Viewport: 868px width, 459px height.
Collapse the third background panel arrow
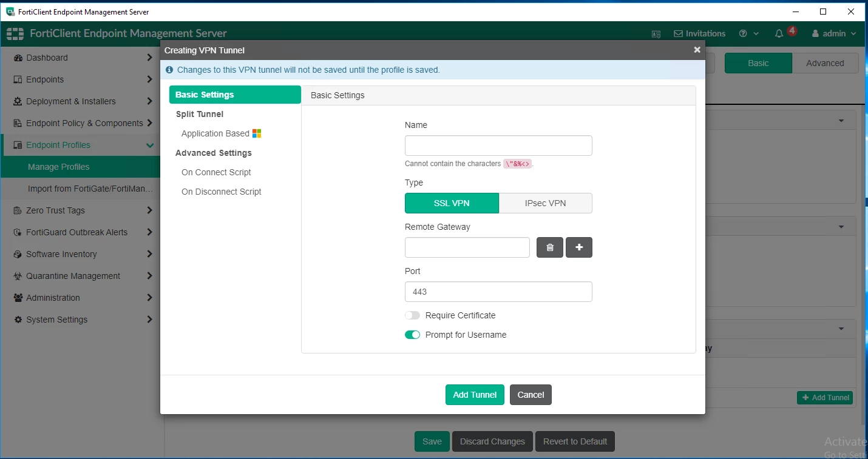click(841, 329)
